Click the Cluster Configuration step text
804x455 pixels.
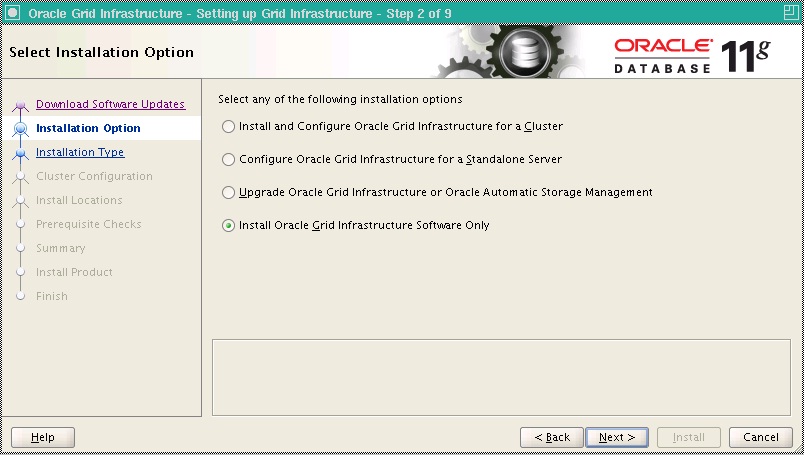pyautogui.click(x=94, y=176)
